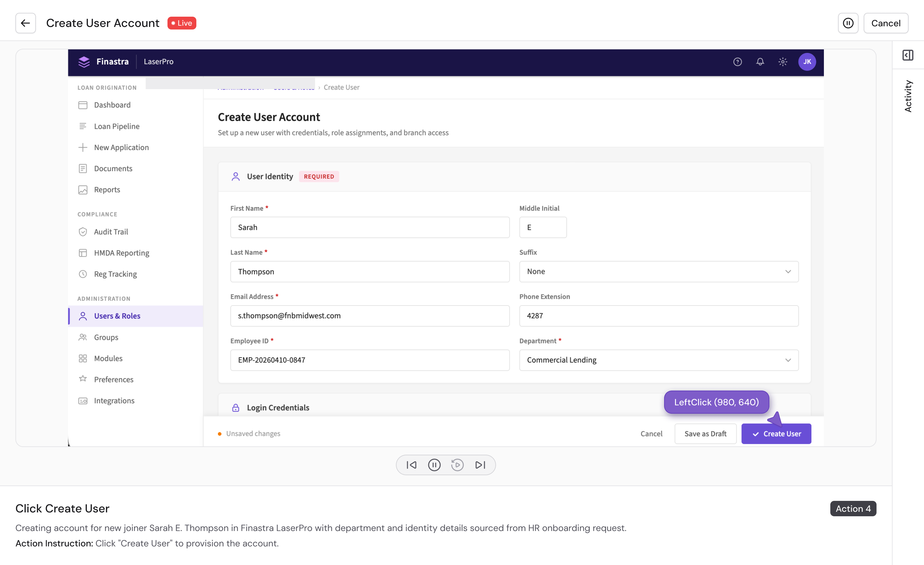Pause playback in the bottom controls
Image resolution: width=924 pixels, height=565 pixels.
tap(434, 465)
